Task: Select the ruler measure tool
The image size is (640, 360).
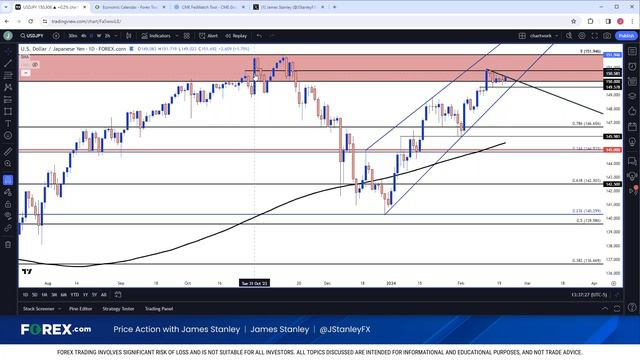Action: point(8,151)
